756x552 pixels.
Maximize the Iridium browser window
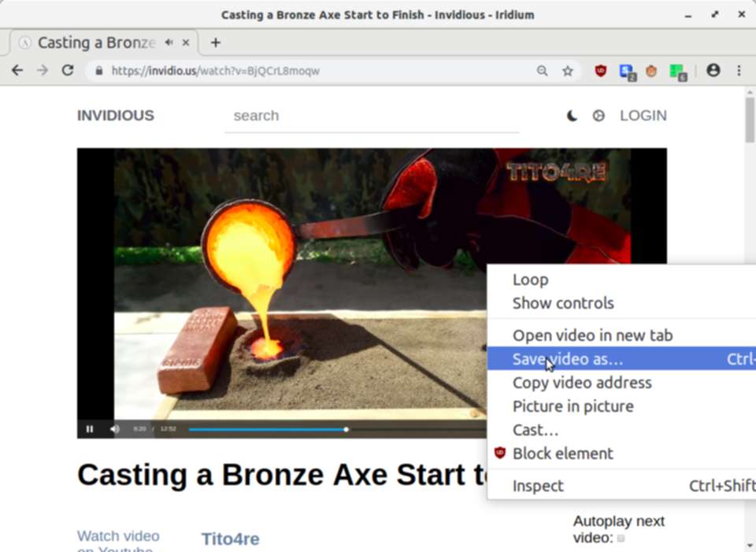click(715, 15)
